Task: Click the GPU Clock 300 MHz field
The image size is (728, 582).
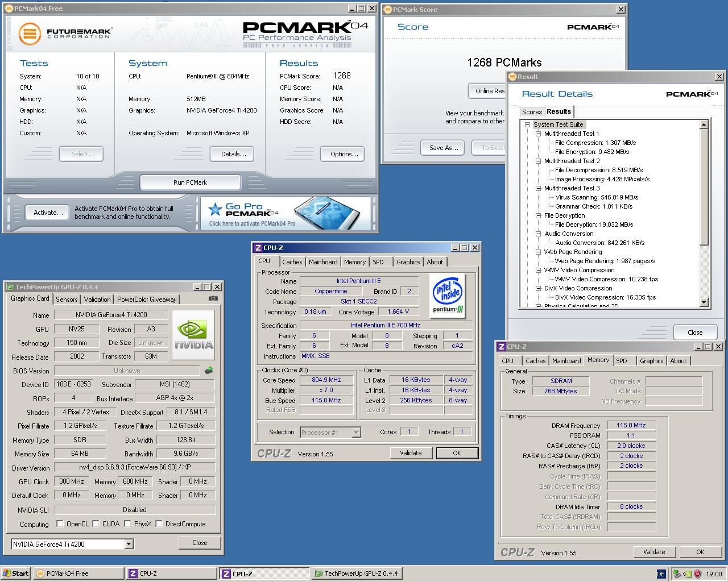Action: pyautogui.click(x=71, y=481)
